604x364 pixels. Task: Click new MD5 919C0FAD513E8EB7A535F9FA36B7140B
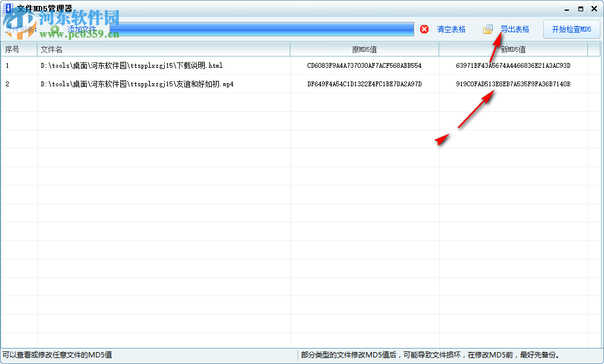513,84
